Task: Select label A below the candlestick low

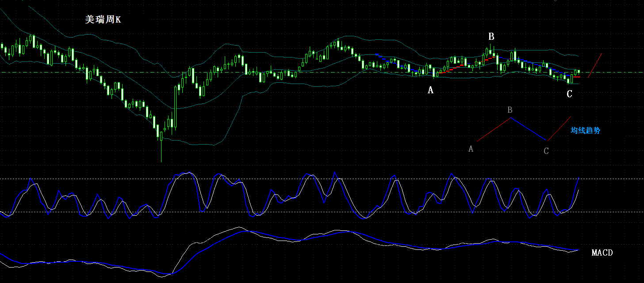Action: click(430, 90)
